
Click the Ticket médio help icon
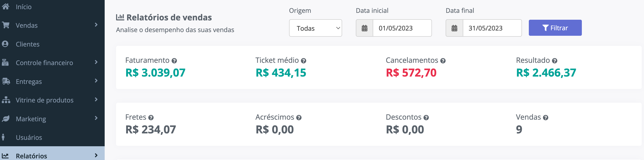point(303,61)
